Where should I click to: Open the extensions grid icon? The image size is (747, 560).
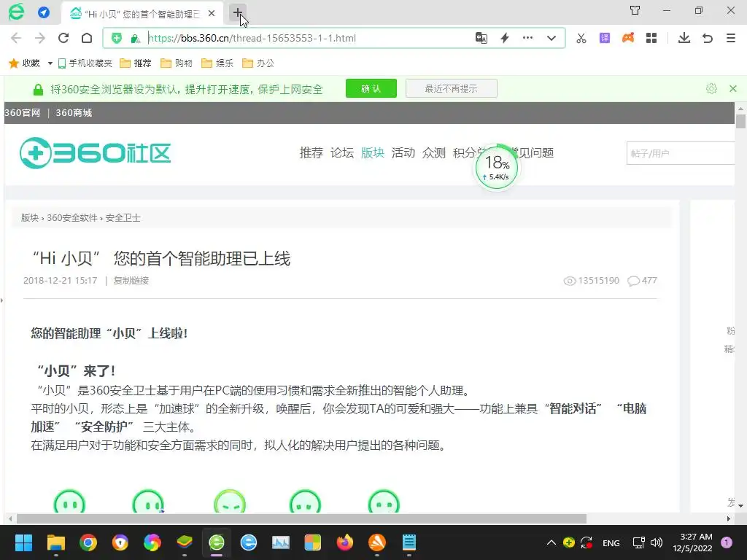651,38
